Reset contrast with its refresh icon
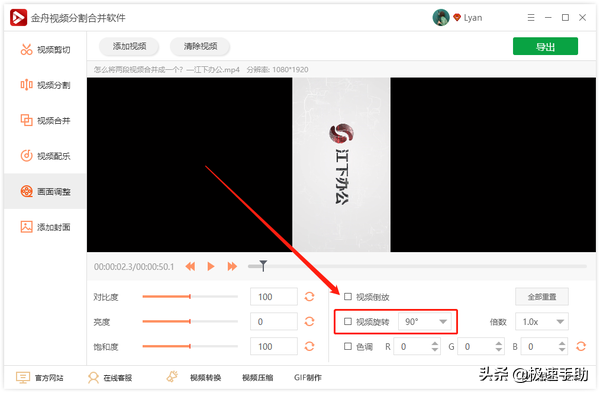 click(x=309, y=297)
